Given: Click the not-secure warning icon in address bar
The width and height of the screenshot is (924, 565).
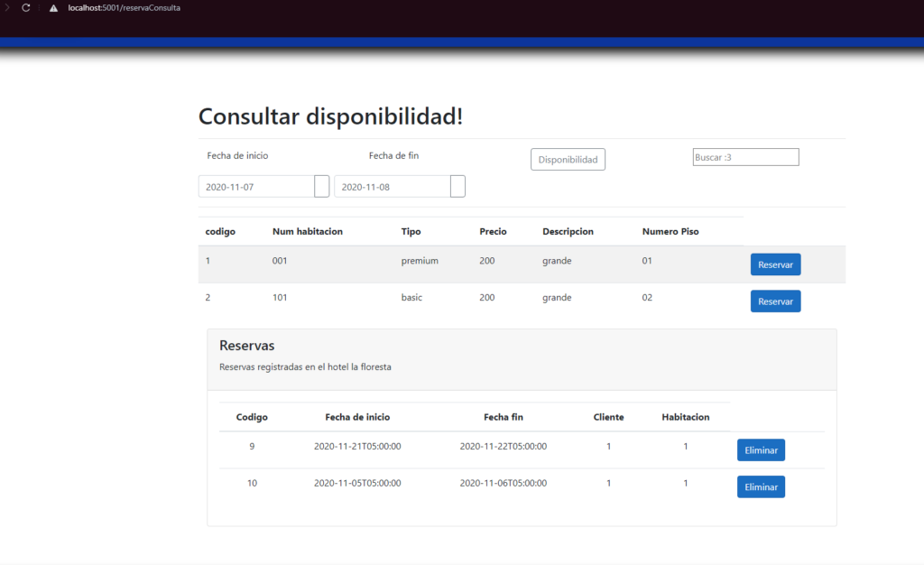Looking at the screenshot, I should [53, 8].
